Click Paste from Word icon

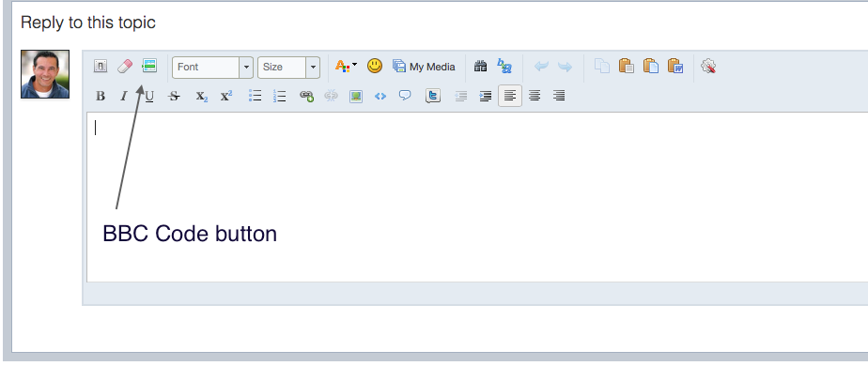(675, 67)
